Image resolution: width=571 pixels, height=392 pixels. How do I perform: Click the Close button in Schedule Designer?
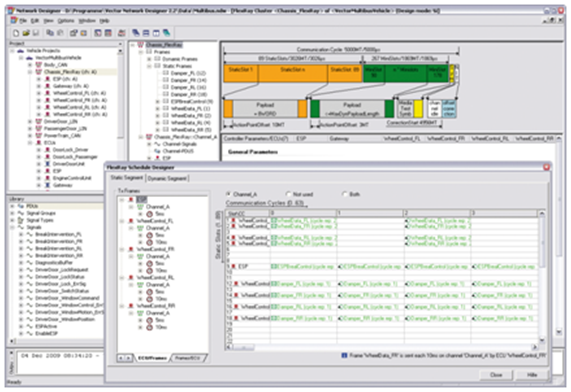[496, 375]
